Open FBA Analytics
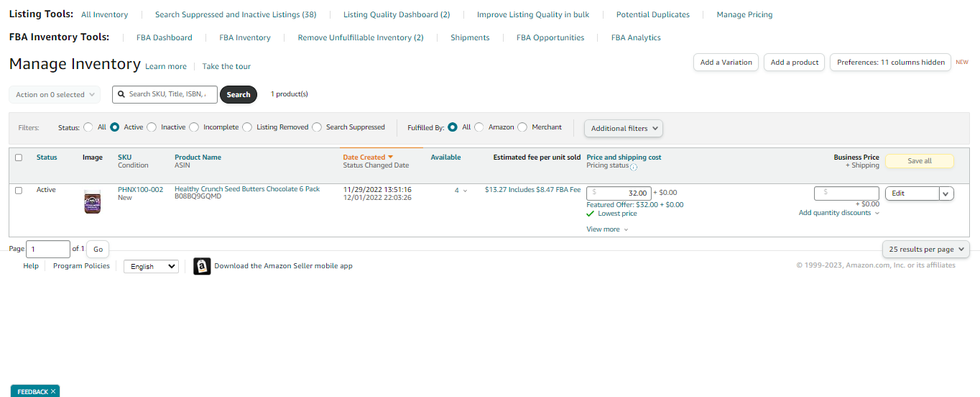Image resolution: width=980 pixels, height=397 pixels. (x=636, y=37)
